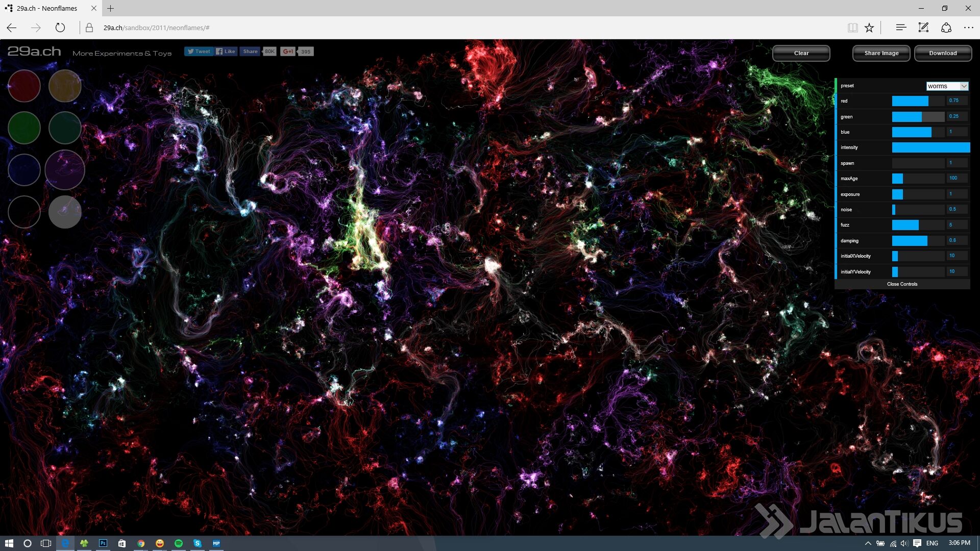Select the teal color brush swatch
Image resolution: width=980 pixels, height=551 pixels.
tap(65, 128)
